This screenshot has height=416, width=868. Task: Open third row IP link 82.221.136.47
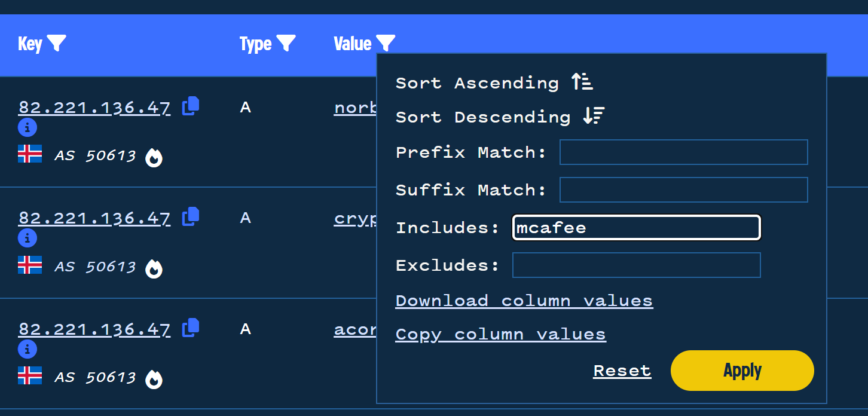coord(94,329)
